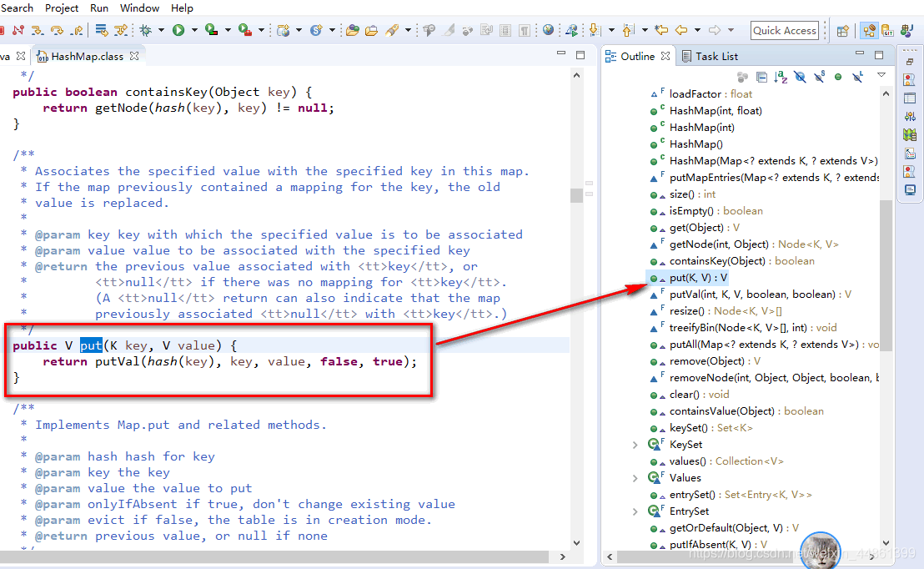Toggle alphabetical Sort in Outline

[781, 78]
